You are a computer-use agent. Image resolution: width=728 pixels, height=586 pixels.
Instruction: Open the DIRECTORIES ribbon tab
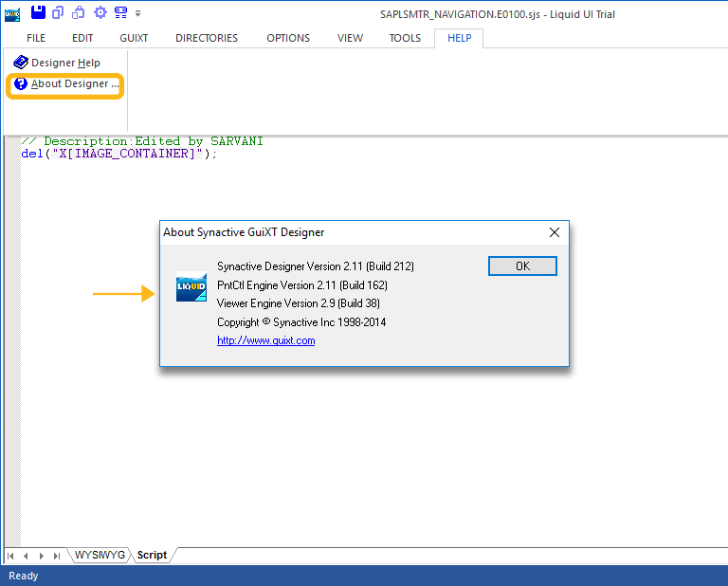(x=207, y=38)
